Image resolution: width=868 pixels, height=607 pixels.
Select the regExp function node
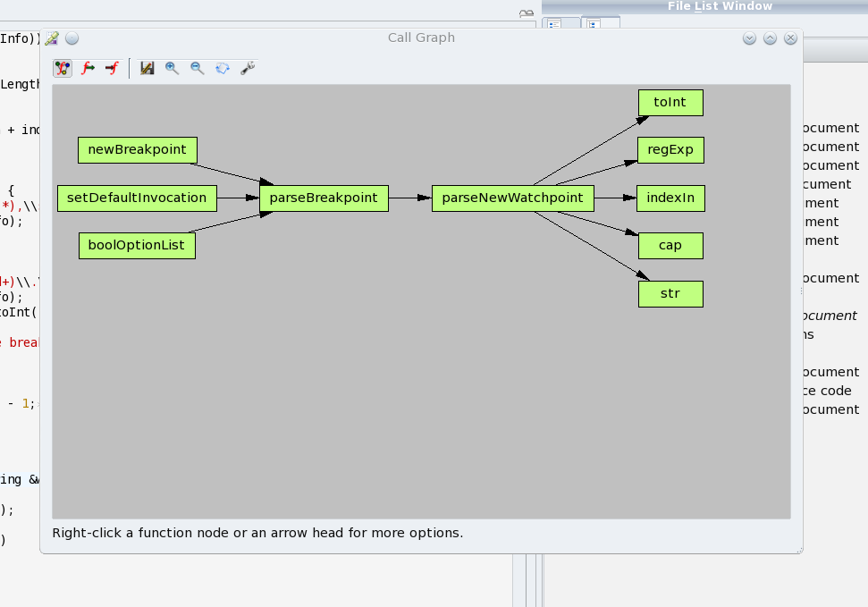click(670, 150)
